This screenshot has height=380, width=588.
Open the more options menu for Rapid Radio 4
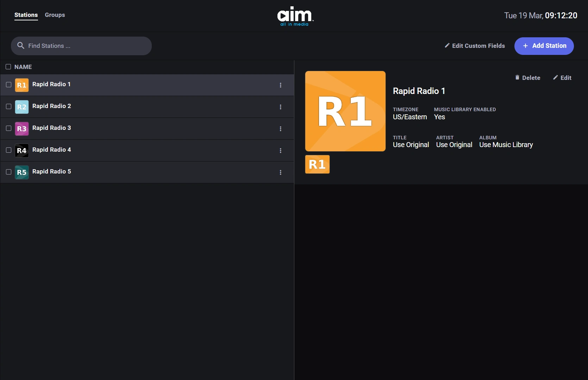[x=281, y=150]
